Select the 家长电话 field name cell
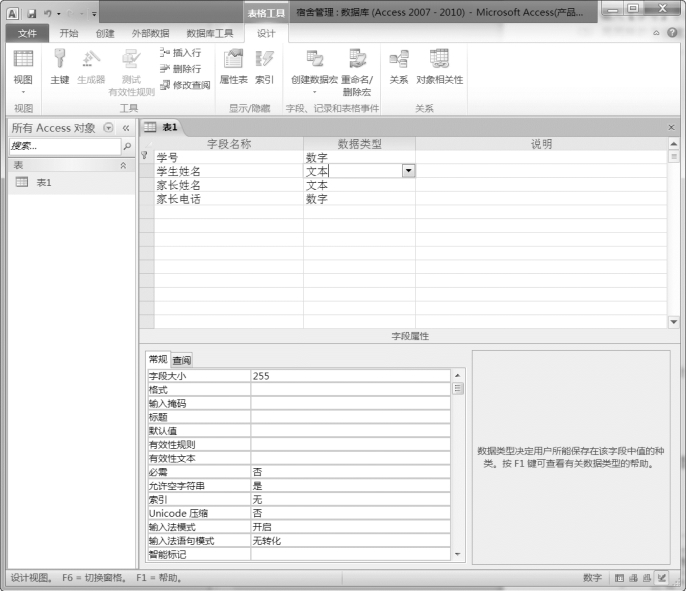Screen dimensions: 686x591 229,199
